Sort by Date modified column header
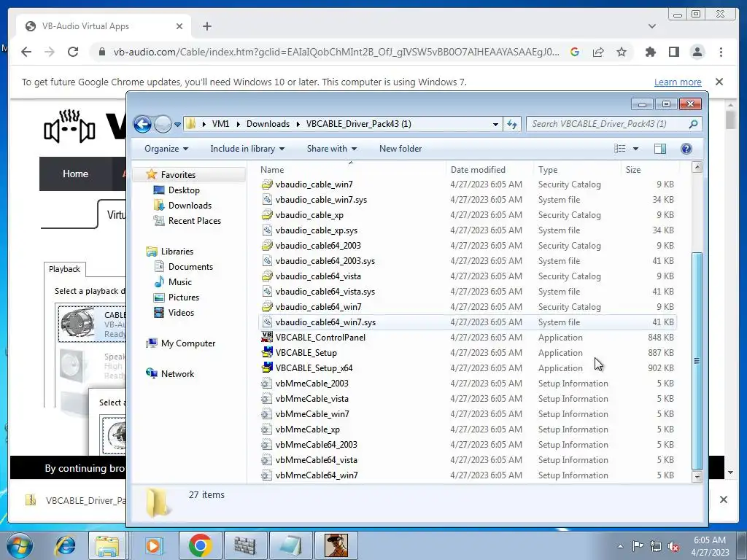The image size is (747, 560). coord(489,169)
